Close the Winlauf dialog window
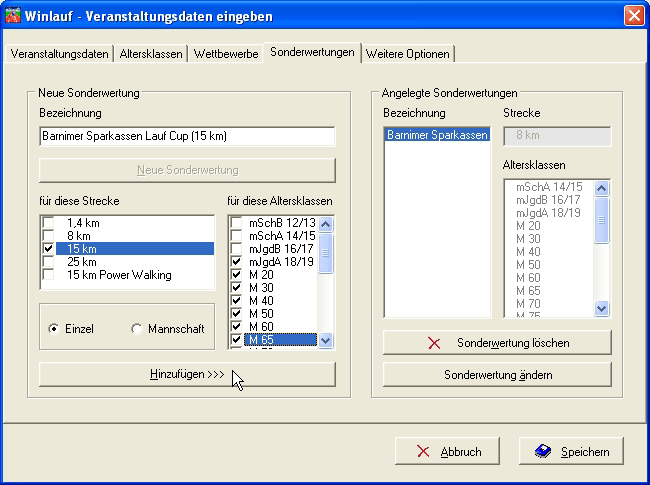The height and width of the screenshot is (485, 650). pos(633,15)
